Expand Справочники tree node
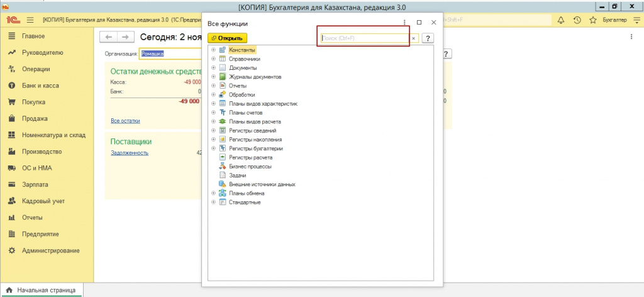Image resolution: width=644 pixels, height=297 pixels. tap(213, 59)
